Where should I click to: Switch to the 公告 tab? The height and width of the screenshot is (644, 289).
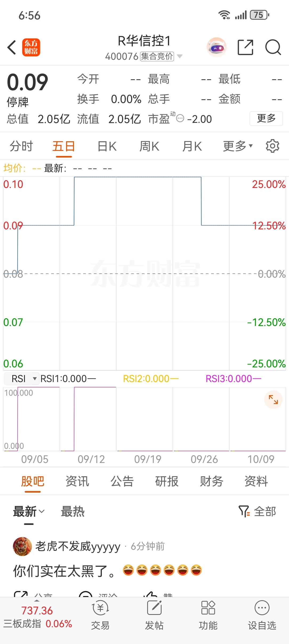click(x=122, y=481)
